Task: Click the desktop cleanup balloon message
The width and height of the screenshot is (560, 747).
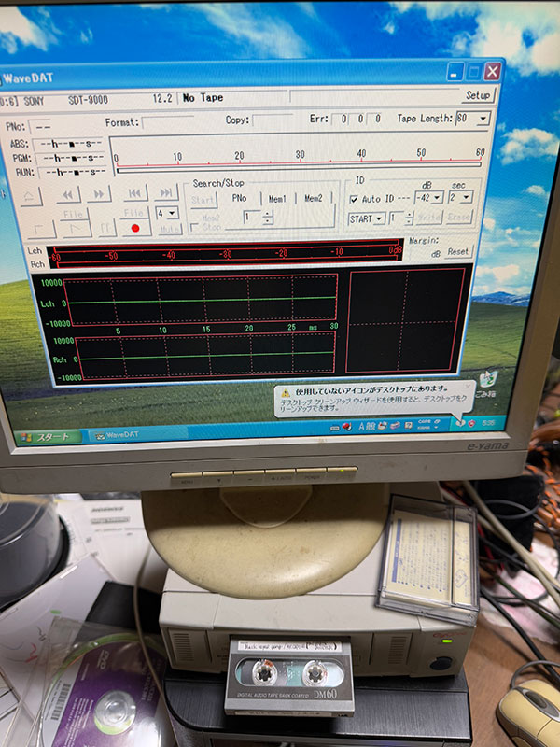Action: click(x=372, y=399)
